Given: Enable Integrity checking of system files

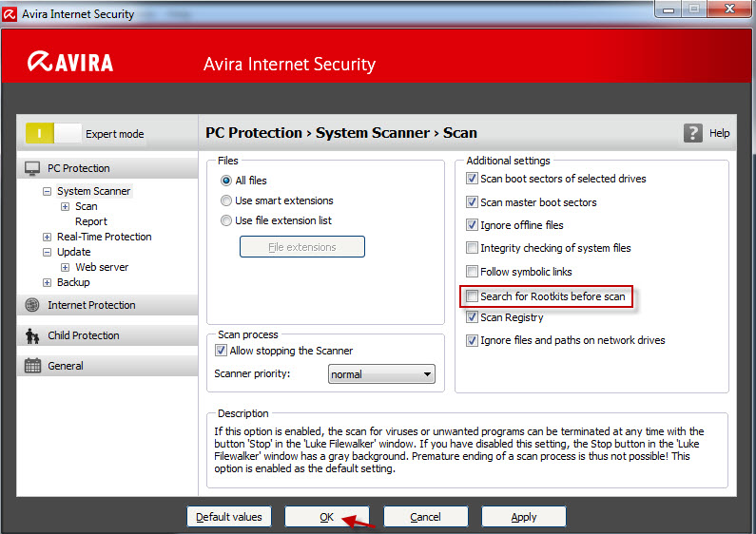Looking at the screenshot, I should (x=472, y=248).
